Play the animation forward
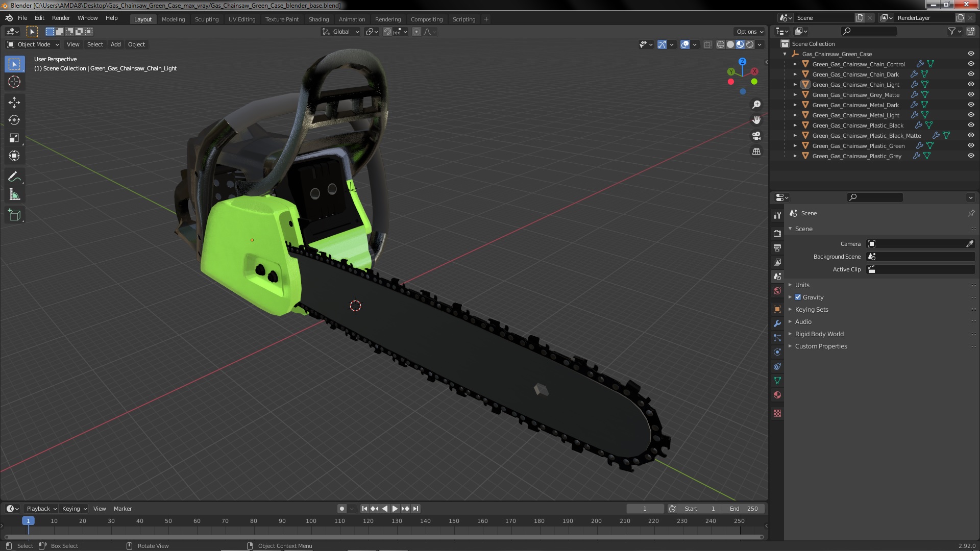The image size is (980, 551). point(395,509)
